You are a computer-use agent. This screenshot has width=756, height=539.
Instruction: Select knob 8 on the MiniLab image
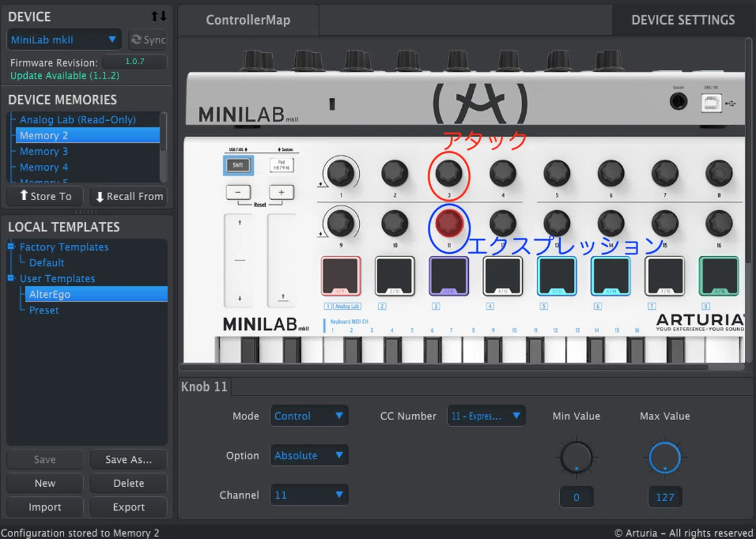coord(719,172)
